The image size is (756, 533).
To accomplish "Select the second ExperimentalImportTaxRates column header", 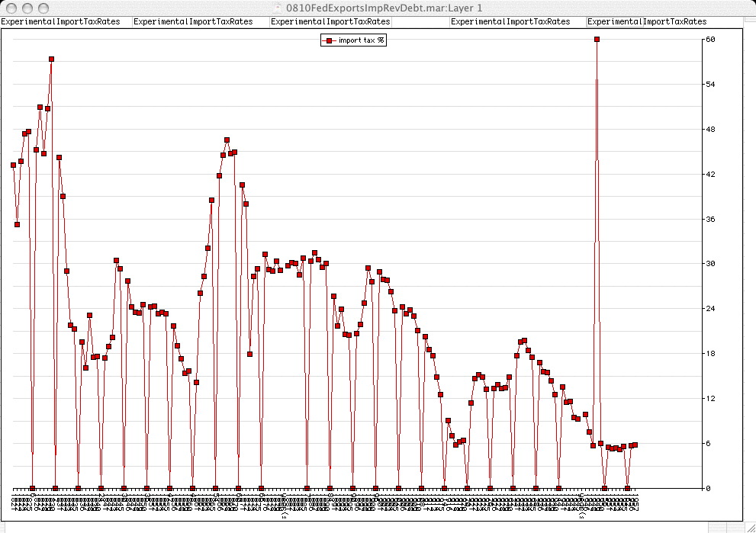I will click(x=193, y=22).
